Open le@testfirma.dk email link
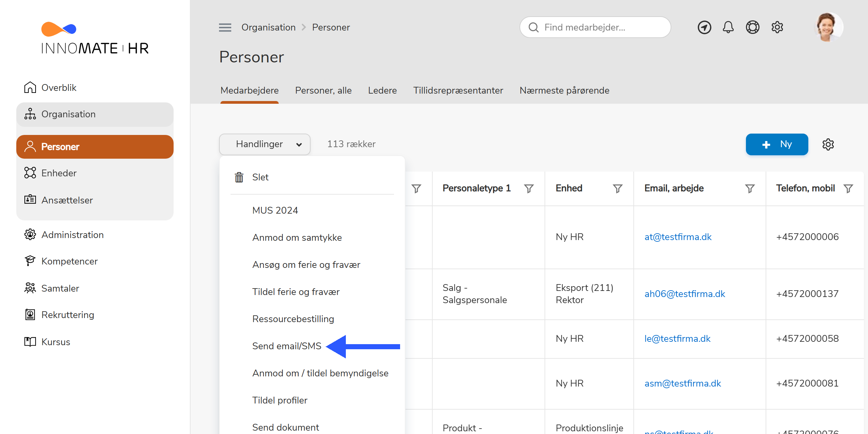The image size is (868, 434). (677, 338)
